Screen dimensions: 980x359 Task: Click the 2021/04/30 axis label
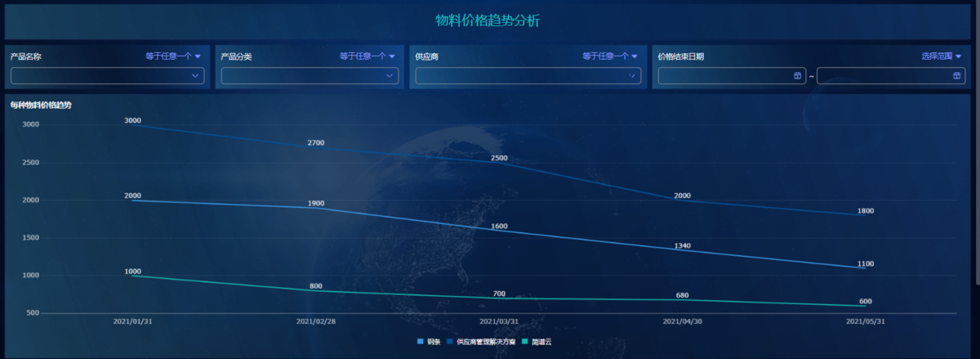[683, 321]
